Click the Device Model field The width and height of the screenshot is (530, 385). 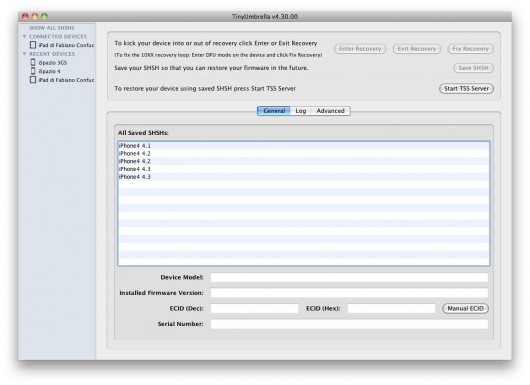point(349,278)
